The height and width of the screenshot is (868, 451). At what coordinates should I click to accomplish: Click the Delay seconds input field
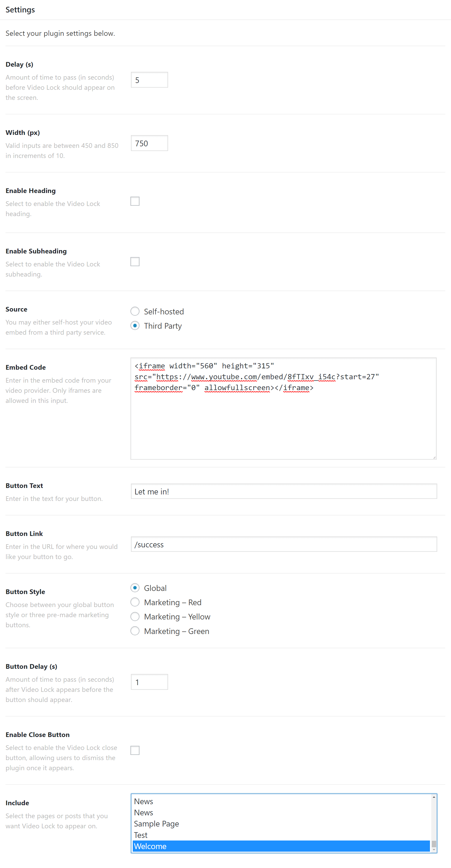click(x=149, y=80)
